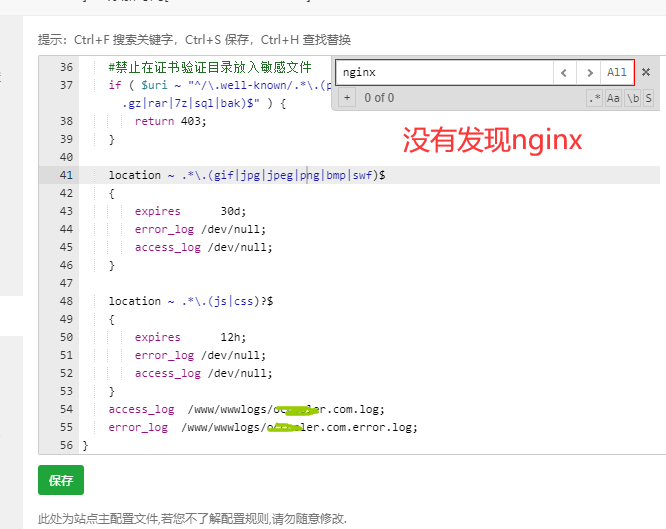Click line number 48 in gutter
This screenshot has width=666, height=529.
[66, 301]
